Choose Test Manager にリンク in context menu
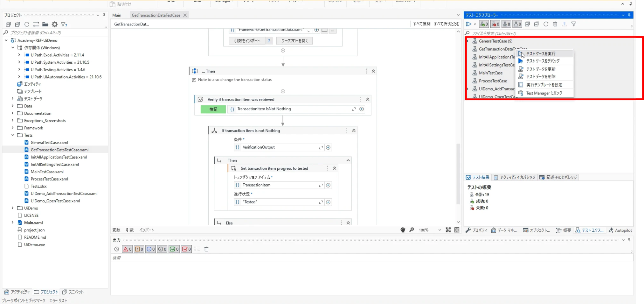644x304 pixels. (x=544, y=93)
